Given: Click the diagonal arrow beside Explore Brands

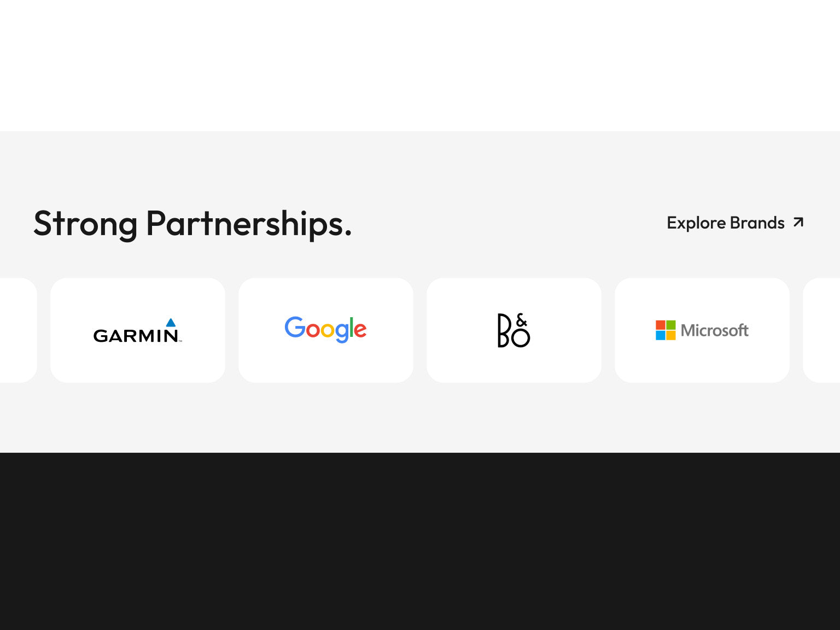Looking at the screenshot, I should (x=798, y=222).
